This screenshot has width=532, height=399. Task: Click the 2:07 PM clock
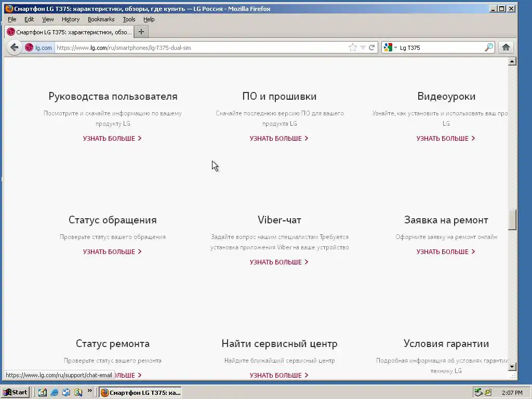tap(512, 393)
